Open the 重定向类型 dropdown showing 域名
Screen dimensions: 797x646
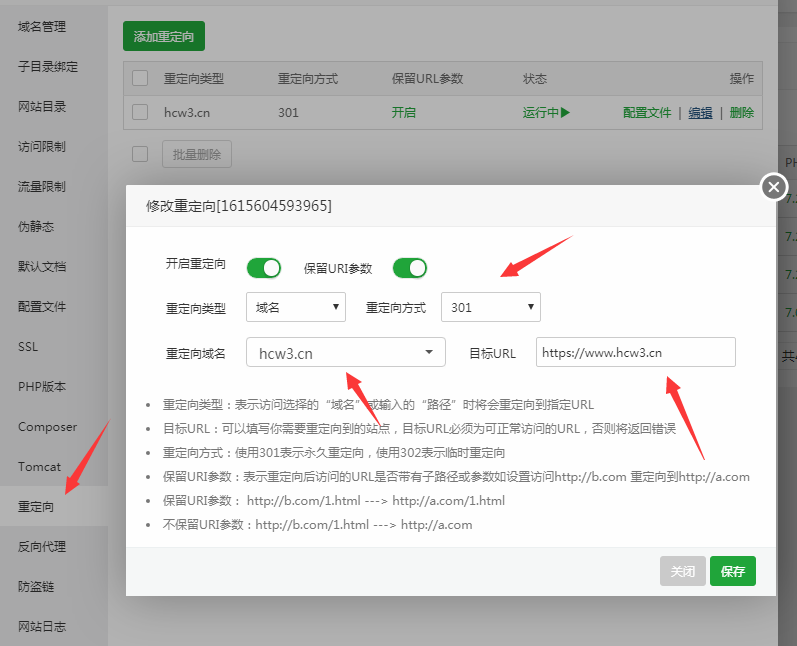[296, 307]
